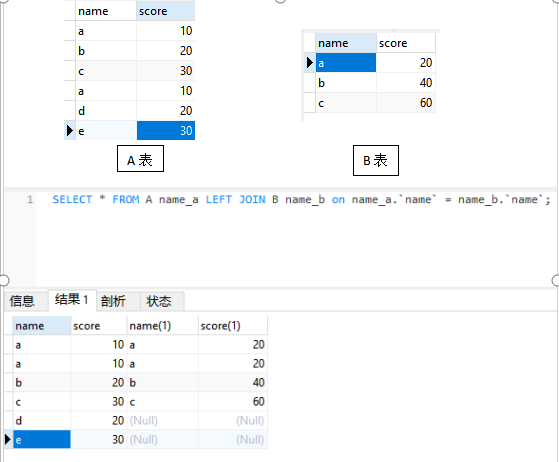Click row marker arrow beside row a in table B
Image resolution: width=559 pixels, height=462 pixels.
point(309,63)
